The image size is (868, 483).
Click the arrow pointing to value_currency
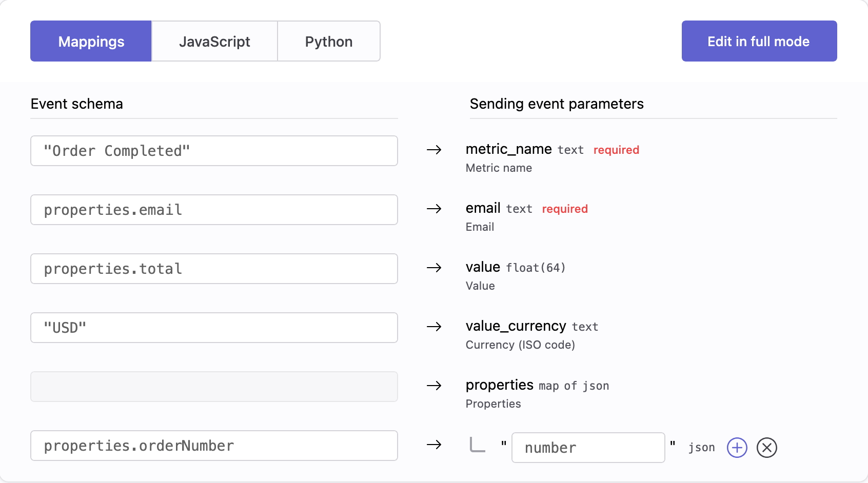coord(434,327)
